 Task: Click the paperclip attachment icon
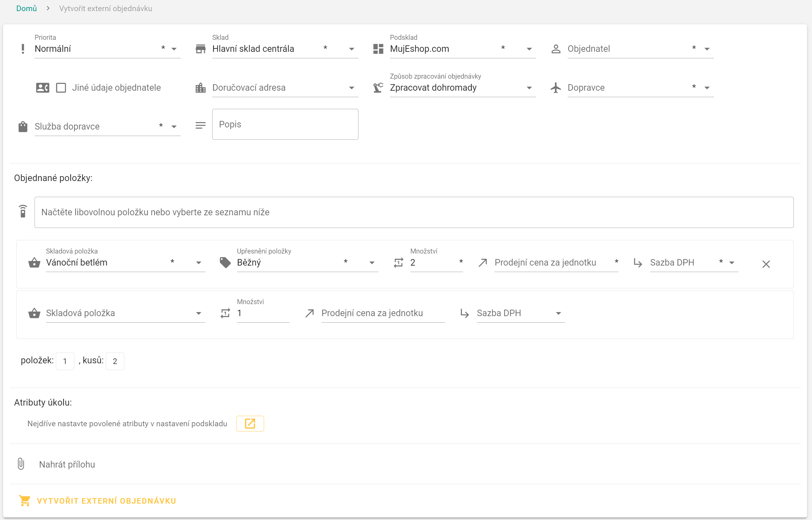21,464
